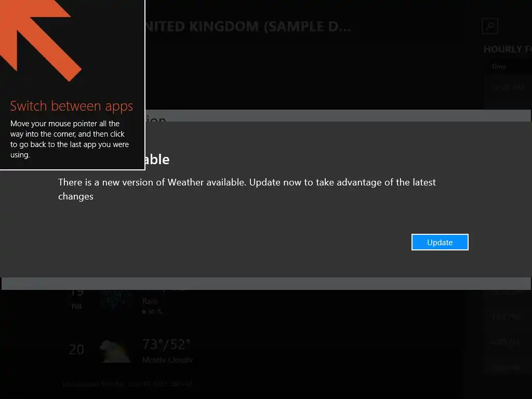Screen dimensions: 532x399
Task: Open the dimmed search magnifier icon
Action: pyautogui.click(x=489, y=26)
